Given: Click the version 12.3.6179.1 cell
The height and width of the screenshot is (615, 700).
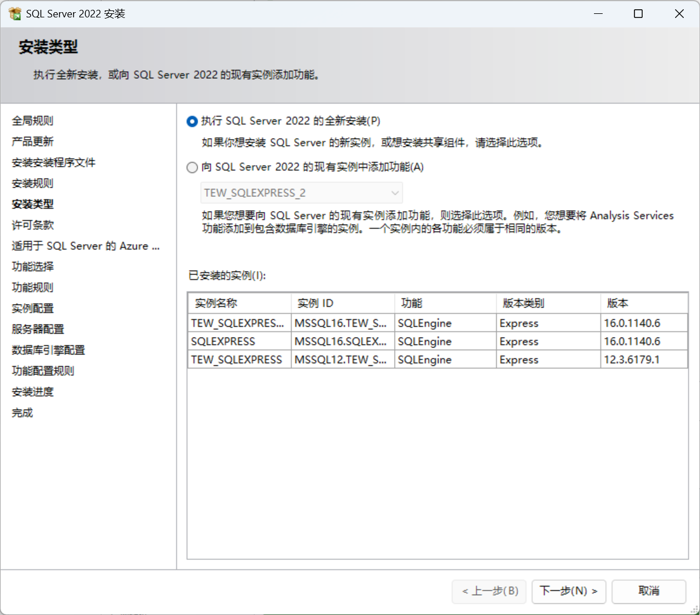Looking at the screenshot, I should click(644, 360).
